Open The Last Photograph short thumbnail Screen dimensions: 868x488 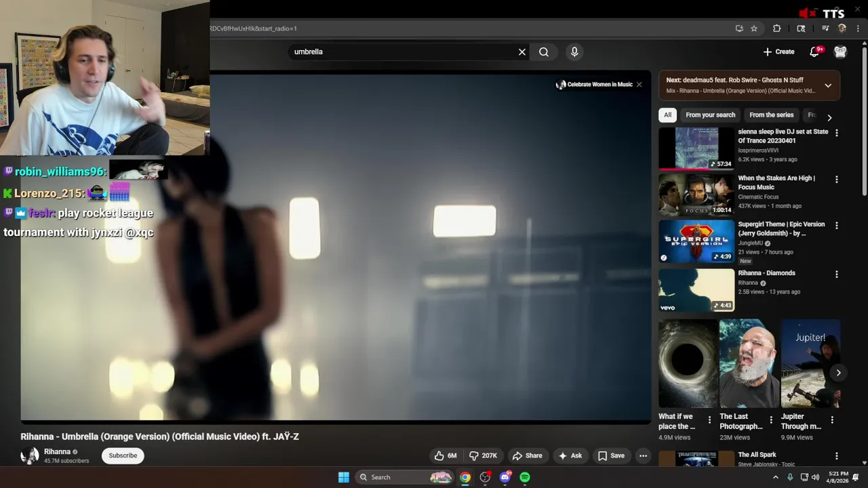[x=749, y=363]
